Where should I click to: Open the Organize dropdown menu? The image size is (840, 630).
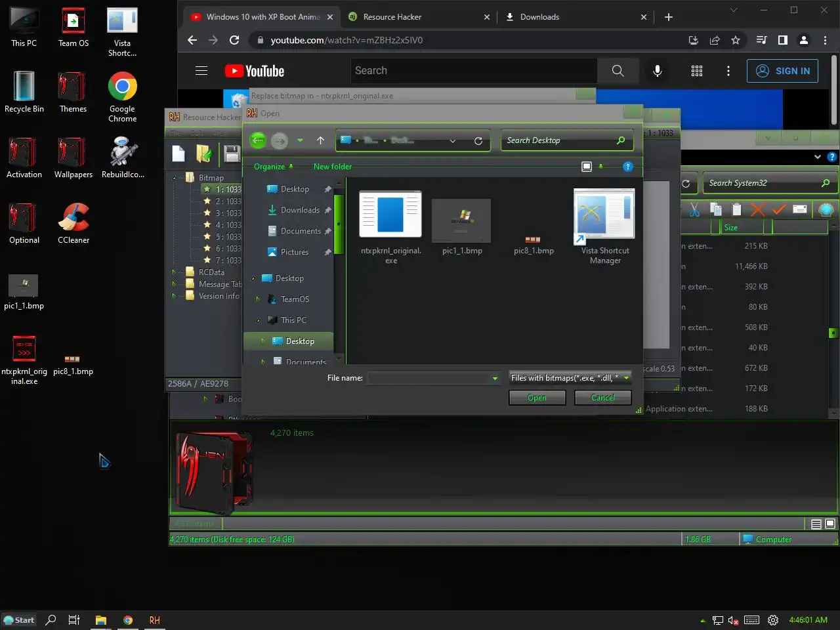coord(273,167)
